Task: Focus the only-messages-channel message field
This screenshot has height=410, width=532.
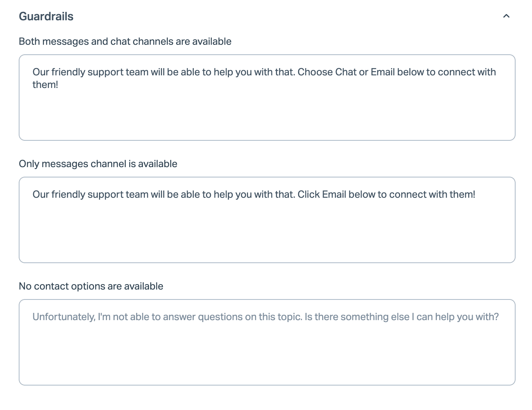Action: tap(267, 229)
